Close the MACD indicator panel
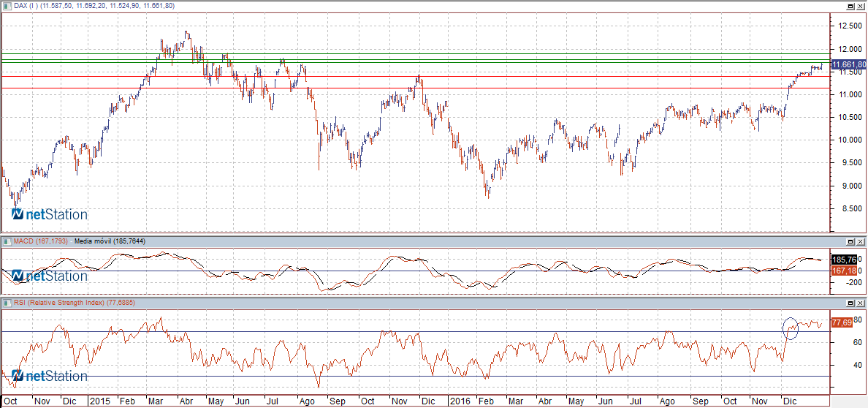Screen dimensions: 868x408 861,241
